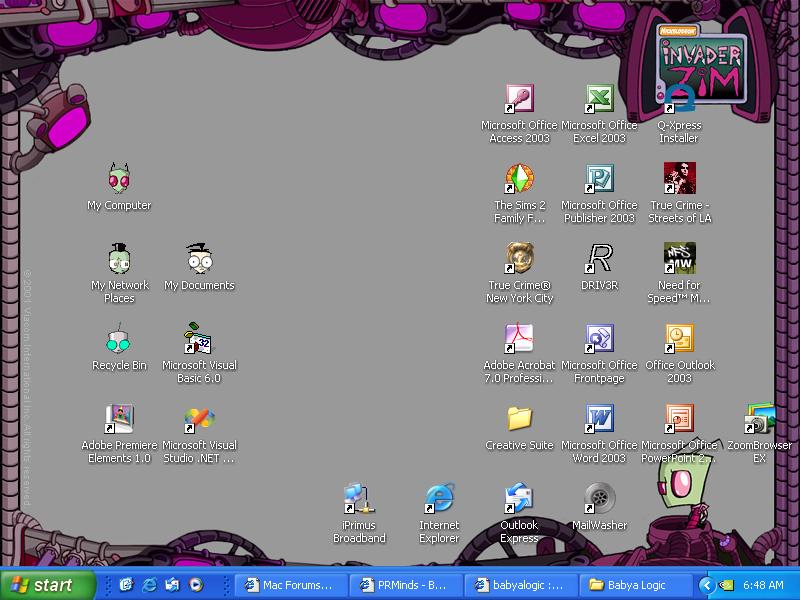Open the Creative Suite folder
This screenshot has width=800, height=600.
tap(519, 418)
